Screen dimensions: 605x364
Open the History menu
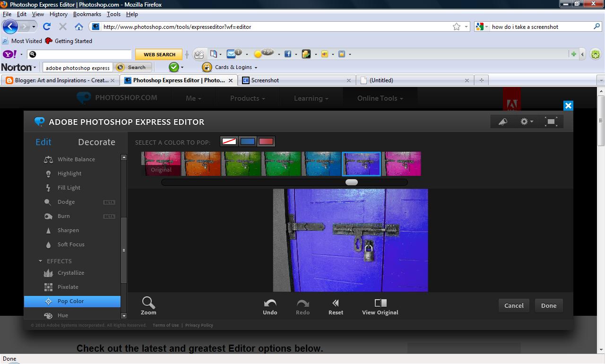click(58, 14)
